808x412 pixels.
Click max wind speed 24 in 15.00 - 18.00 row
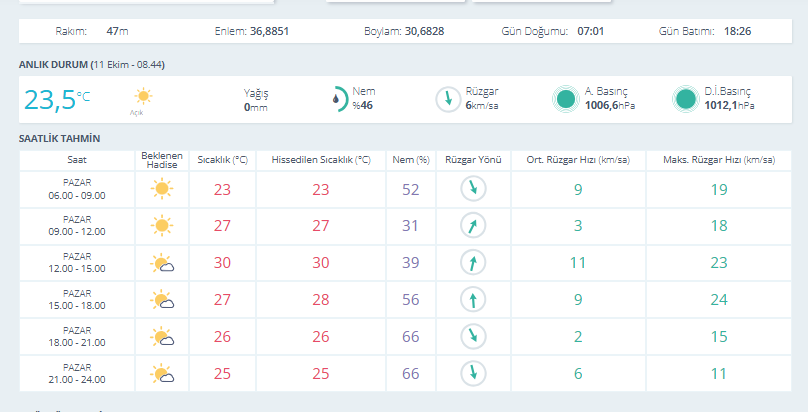point(719,300)
